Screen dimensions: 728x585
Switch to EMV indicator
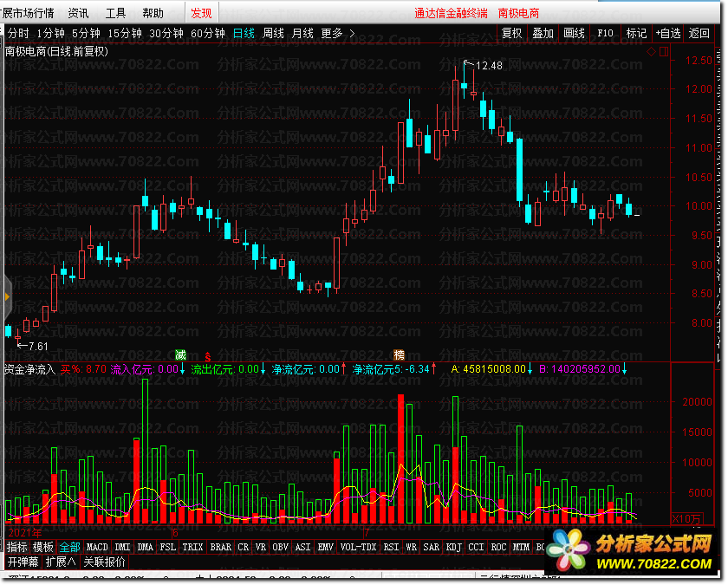coord(326,548)
